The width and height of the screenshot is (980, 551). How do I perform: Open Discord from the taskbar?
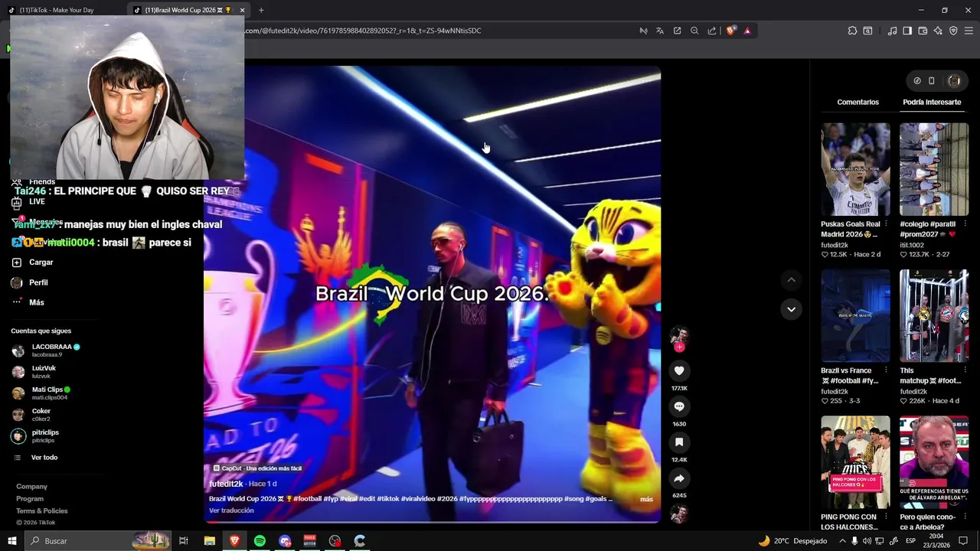pos(285,541)
